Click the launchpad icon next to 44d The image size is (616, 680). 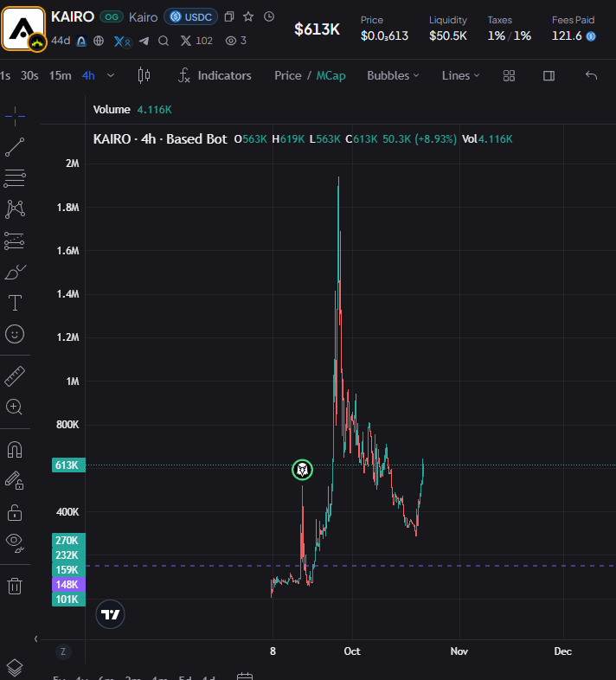coord(81,41)
